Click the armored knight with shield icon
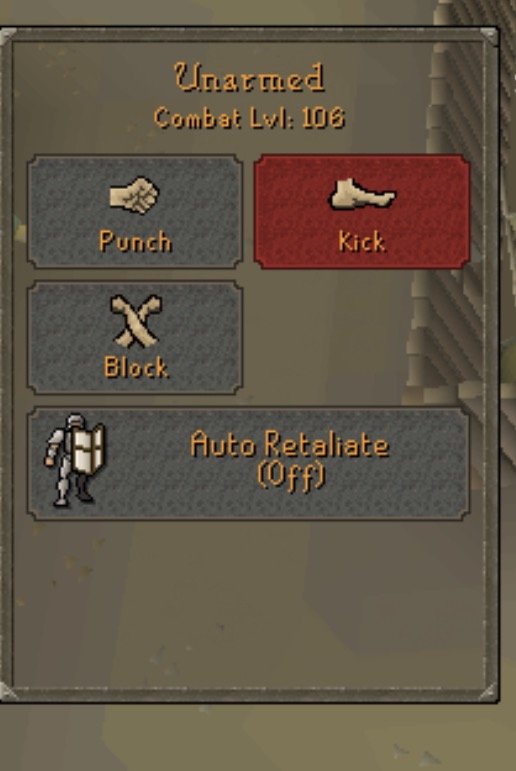This screenshot has width=516, height=771. 75,460
